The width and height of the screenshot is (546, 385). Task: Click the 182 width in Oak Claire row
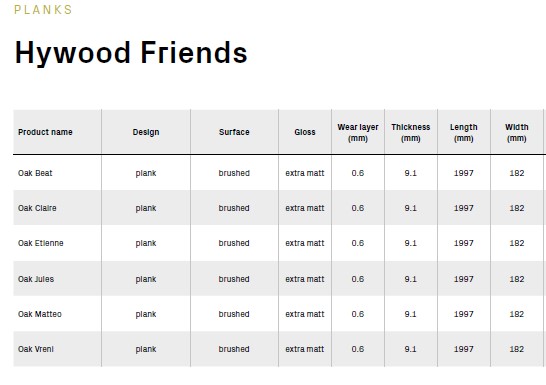tap(517, 208)
